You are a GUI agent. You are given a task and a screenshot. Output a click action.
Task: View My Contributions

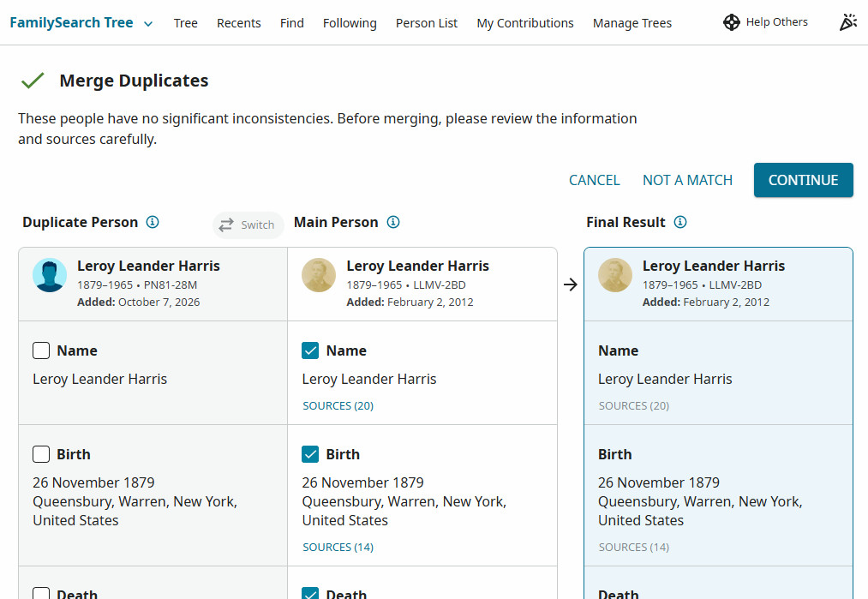pyautogui.click(x=525, y=23)
